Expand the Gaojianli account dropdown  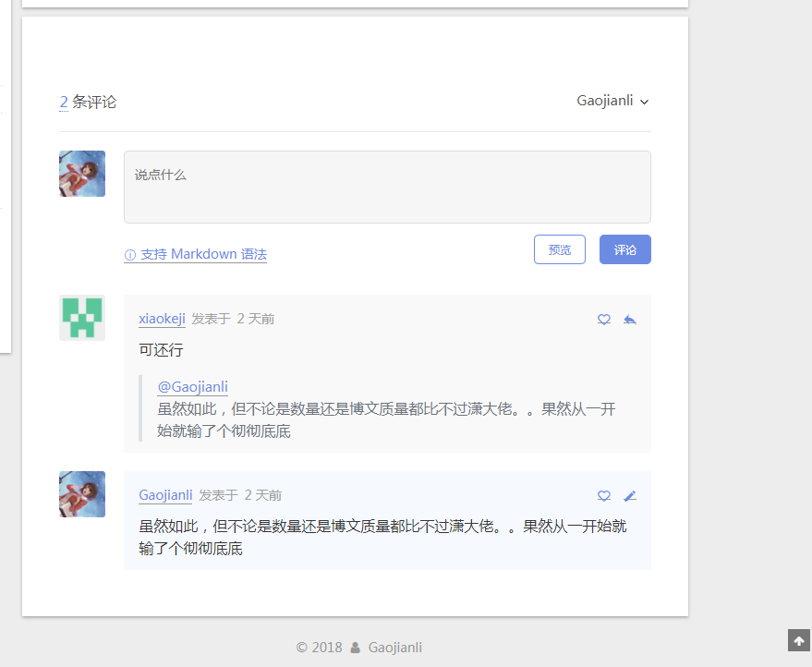click(x=644, y=102)
